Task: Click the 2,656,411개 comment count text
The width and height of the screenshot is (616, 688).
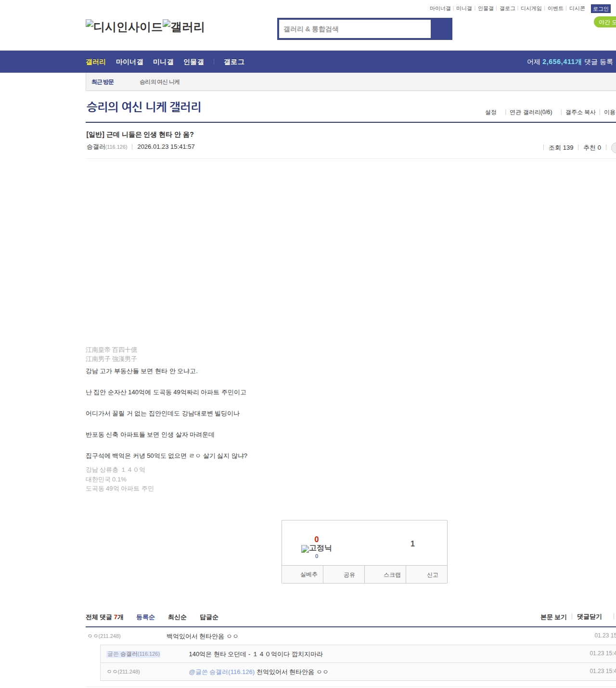Action: pos(562,62)
